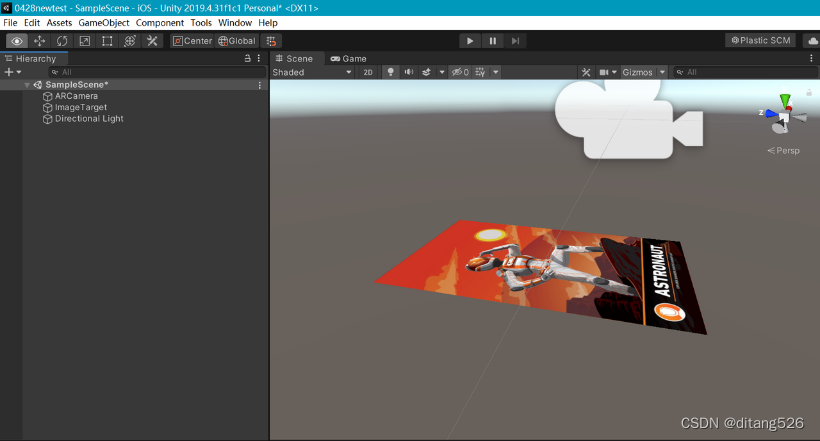Toggle scene grid visibility icon
The height and width of the screenshot is (441, 820).
[480, 72]
